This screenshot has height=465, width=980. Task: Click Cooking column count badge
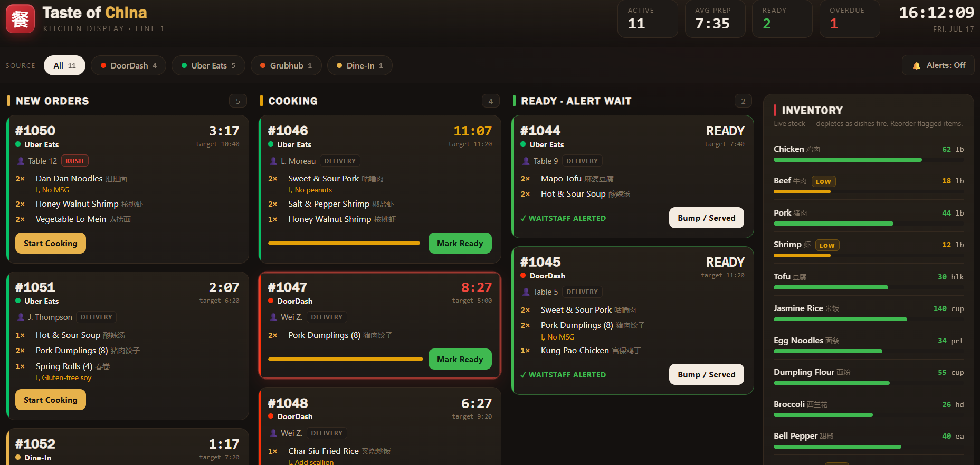point(491,101)
